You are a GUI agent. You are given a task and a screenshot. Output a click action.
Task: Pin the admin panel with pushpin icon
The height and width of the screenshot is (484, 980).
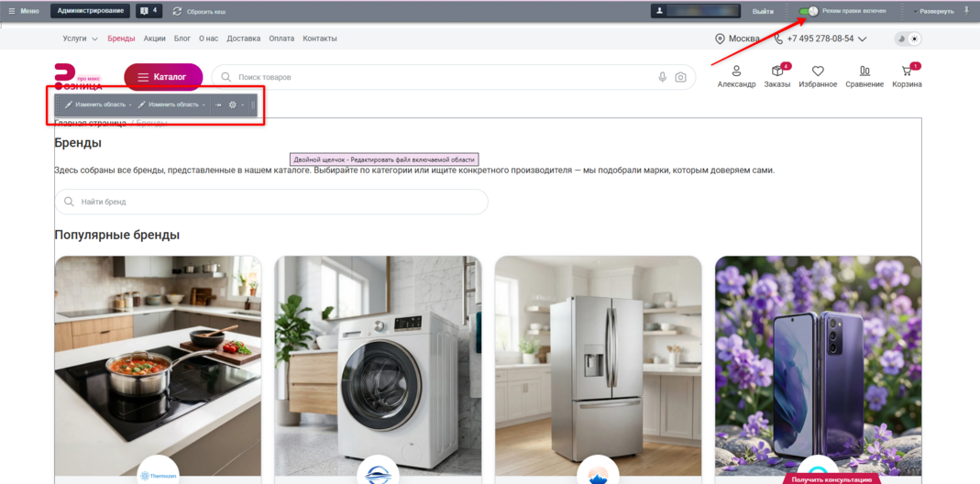[967, 11]
